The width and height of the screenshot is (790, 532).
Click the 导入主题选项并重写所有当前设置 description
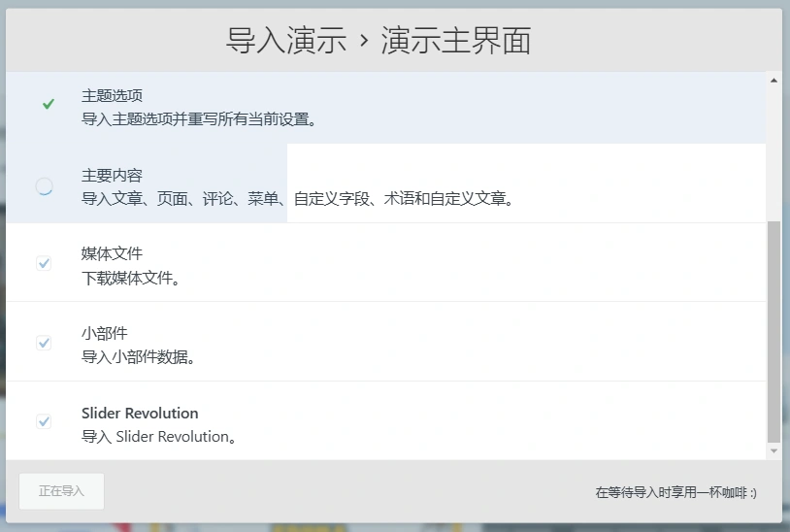(x=199, y=119)
